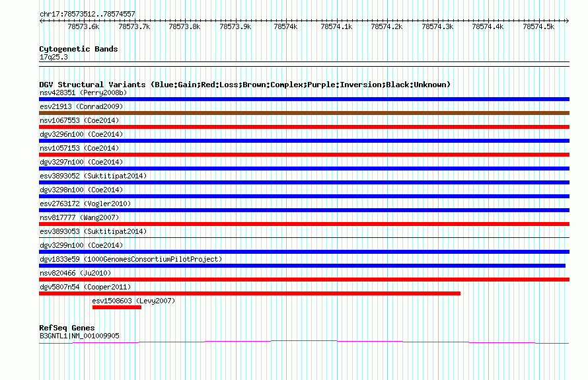This screenshot has height=380, width=588.
Task: Open esv3893052 (Suktitipat2014) label
Action: (93, 176)
